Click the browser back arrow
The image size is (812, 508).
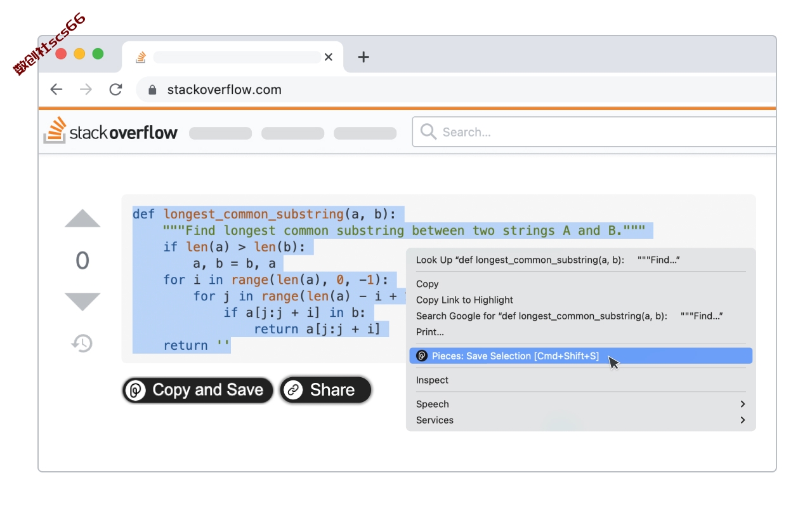click(56, 90)
